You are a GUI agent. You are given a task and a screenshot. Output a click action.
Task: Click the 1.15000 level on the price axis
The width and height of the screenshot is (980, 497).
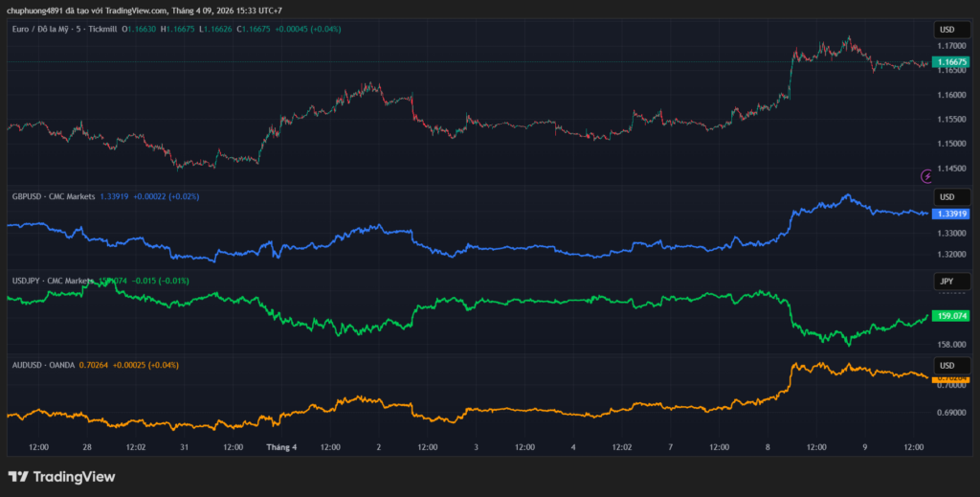(x=952, y=144)
